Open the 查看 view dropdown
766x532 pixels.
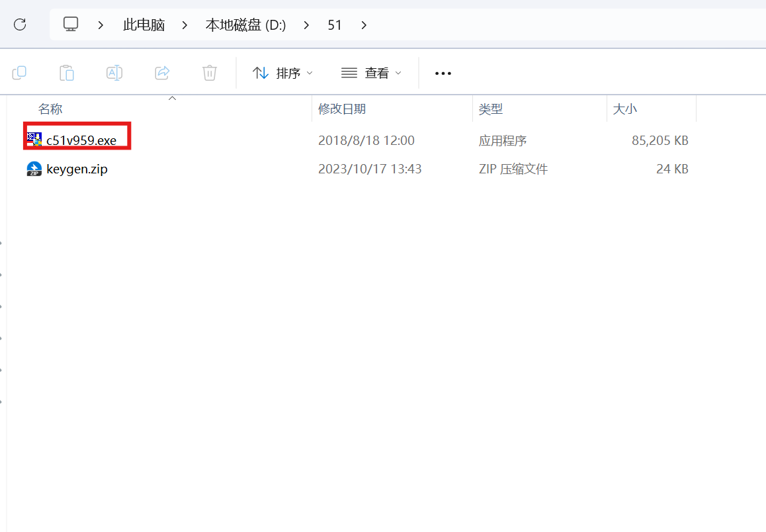(371, 73)
